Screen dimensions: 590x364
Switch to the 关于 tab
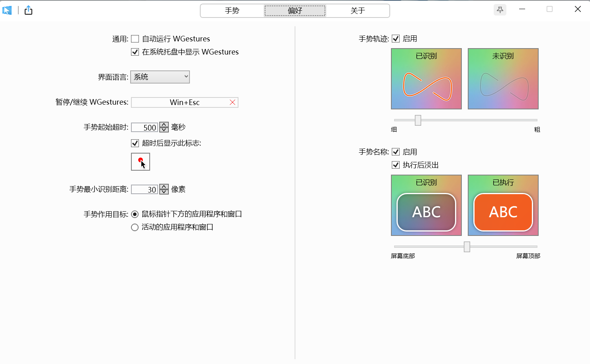point(357,11)
